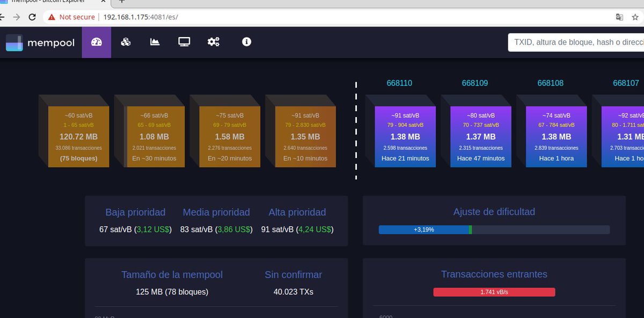Click the Not secure warning icon
The height and width of the screenshot is (318, 644).
click(52, 17)
